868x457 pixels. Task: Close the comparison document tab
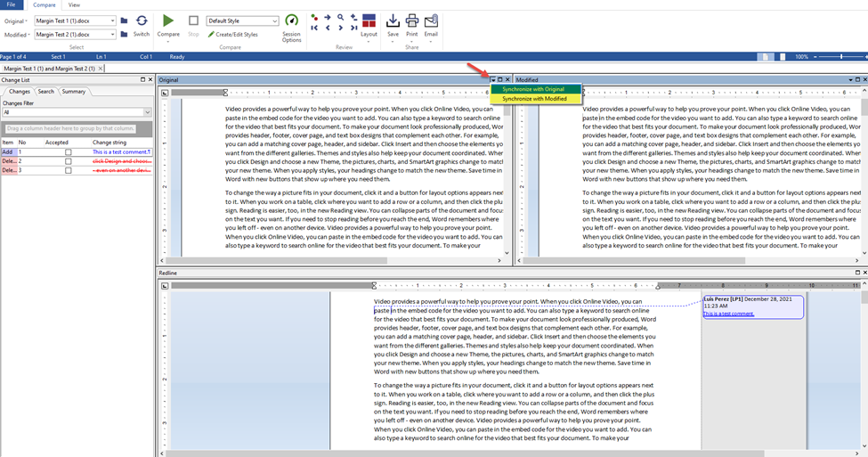[101, 69]
